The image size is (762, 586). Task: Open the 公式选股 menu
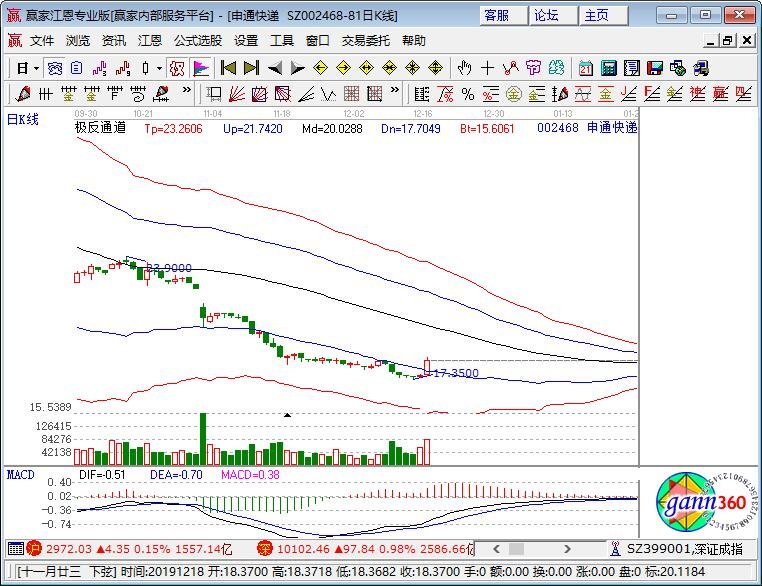pyautogui.click(x=198, y=41)
